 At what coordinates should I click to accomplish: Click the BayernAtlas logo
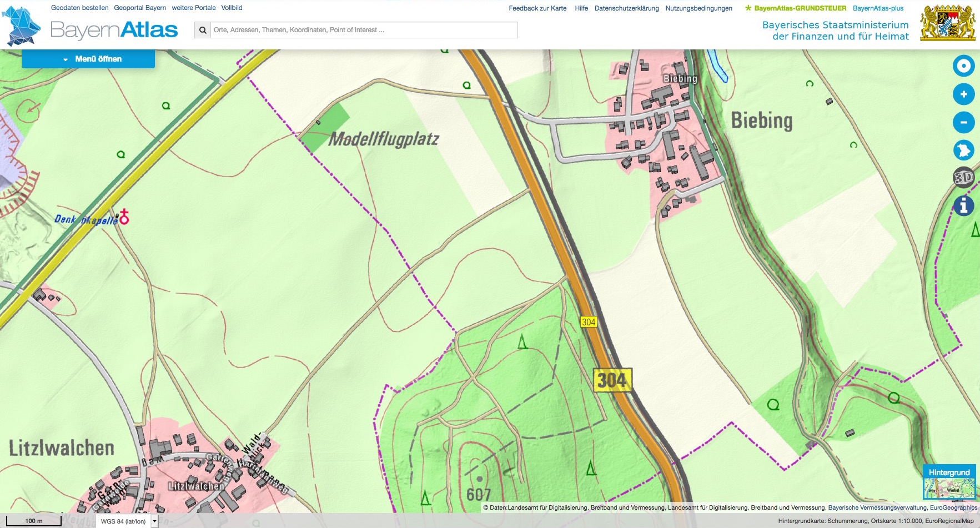click(90, 26)
